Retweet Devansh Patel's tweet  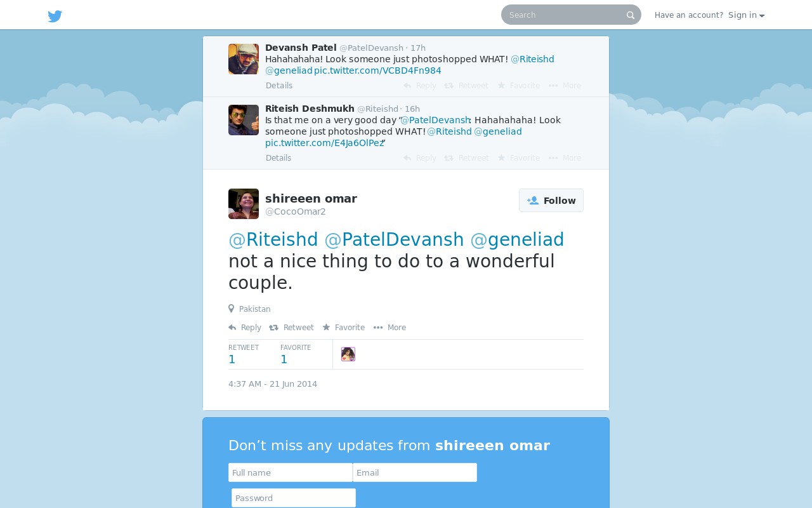pos(466,86)
